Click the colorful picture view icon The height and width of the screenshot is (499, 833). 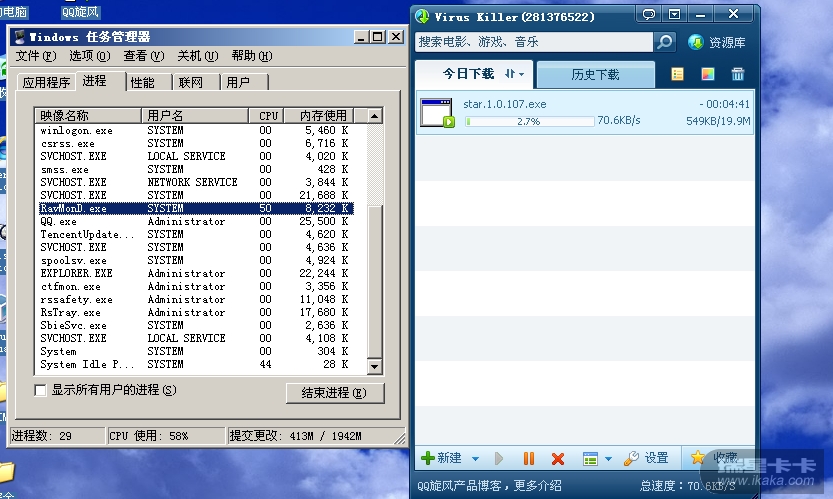(708, 74)
